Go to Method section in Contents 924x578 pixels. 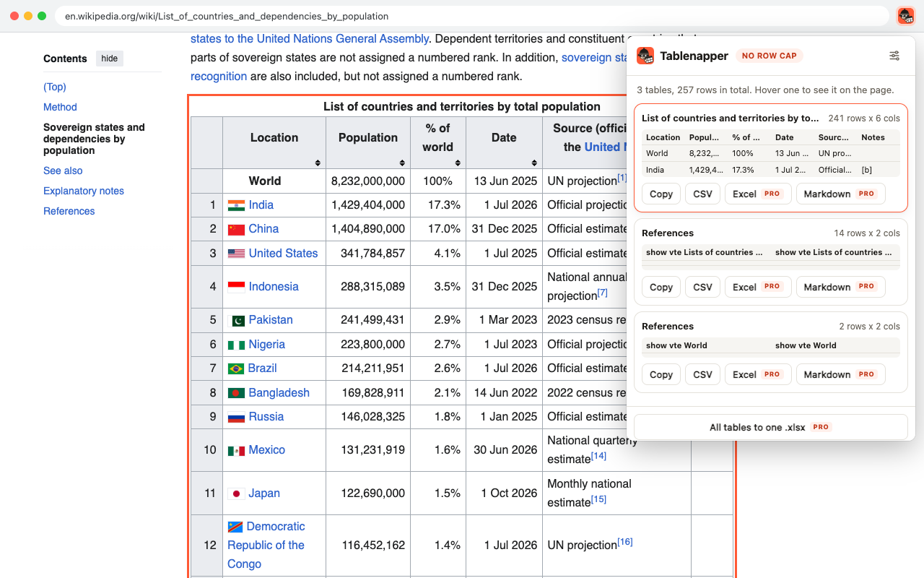[x=60, y=107]
